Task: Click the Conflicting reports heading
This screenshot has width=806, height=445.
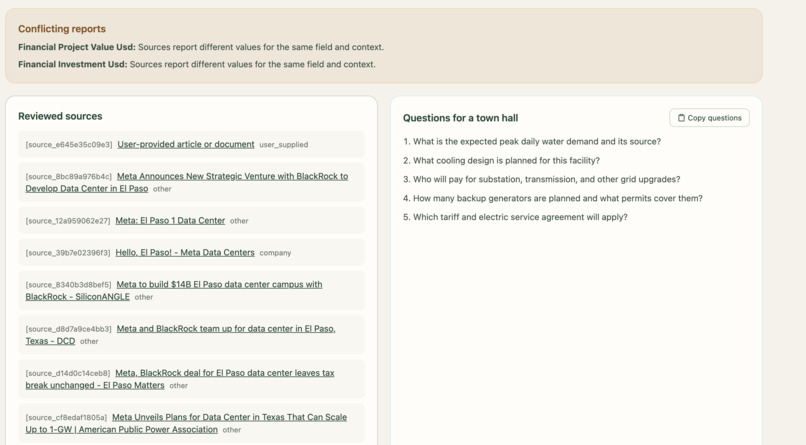Action: click(x=62, y=29)
